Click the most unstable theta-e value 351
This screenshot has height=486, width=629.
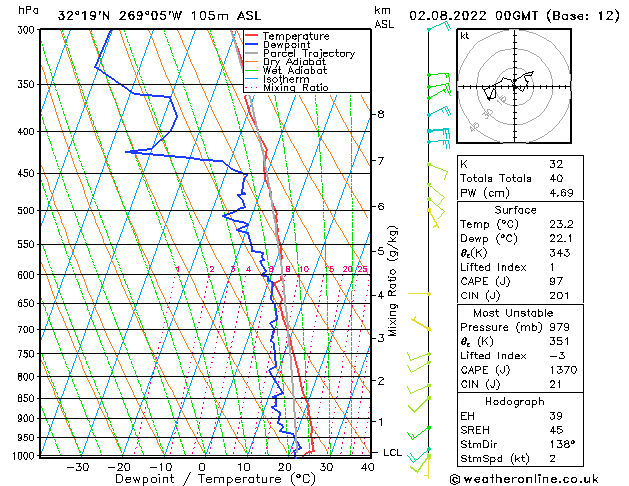point(559,342)
